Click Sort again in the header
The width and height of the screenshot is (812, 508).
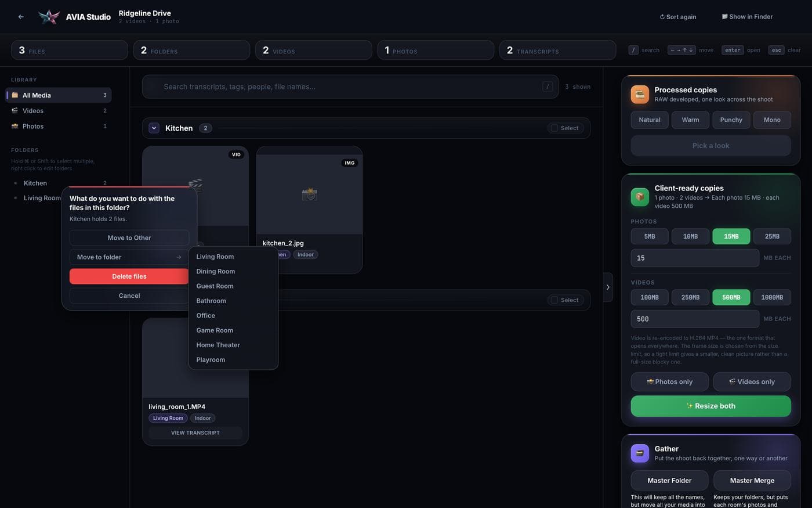tap(678, 17)
